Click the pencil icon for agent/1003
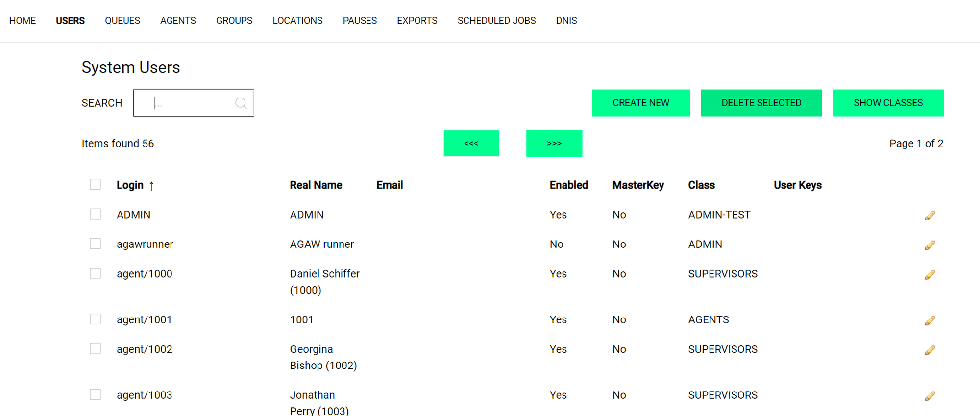 click(x=930, y=396)
